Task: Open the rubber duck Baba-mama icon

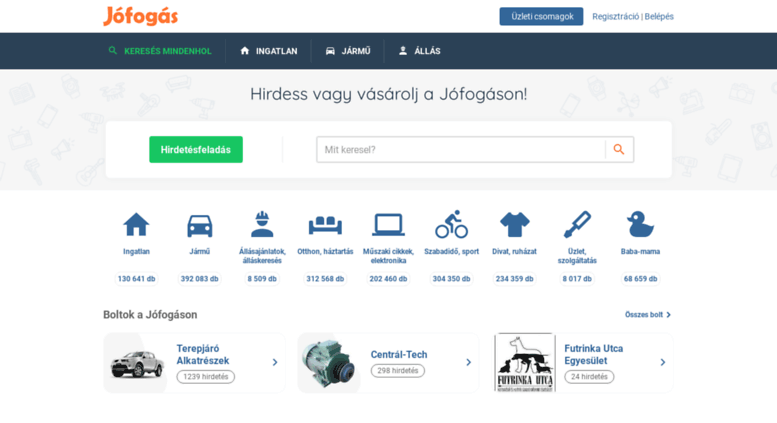Action: point(640,224)
